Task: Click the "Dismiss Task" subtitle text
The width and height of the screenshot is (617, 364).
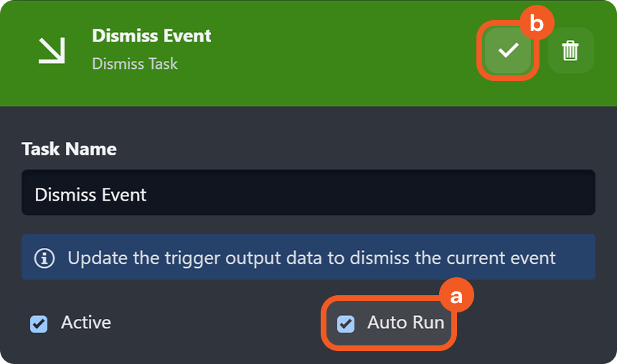Action: pyautogui.click(x=135, y=64)
